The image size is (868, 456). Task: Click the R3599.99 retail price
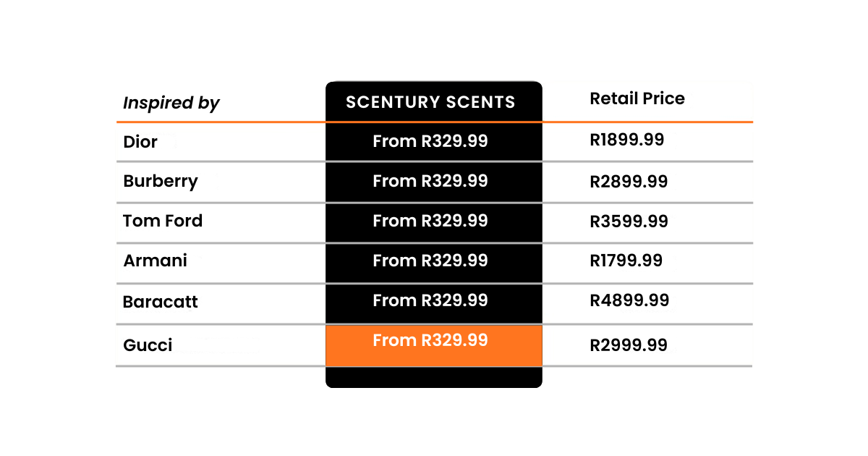(x=629, y=221)
